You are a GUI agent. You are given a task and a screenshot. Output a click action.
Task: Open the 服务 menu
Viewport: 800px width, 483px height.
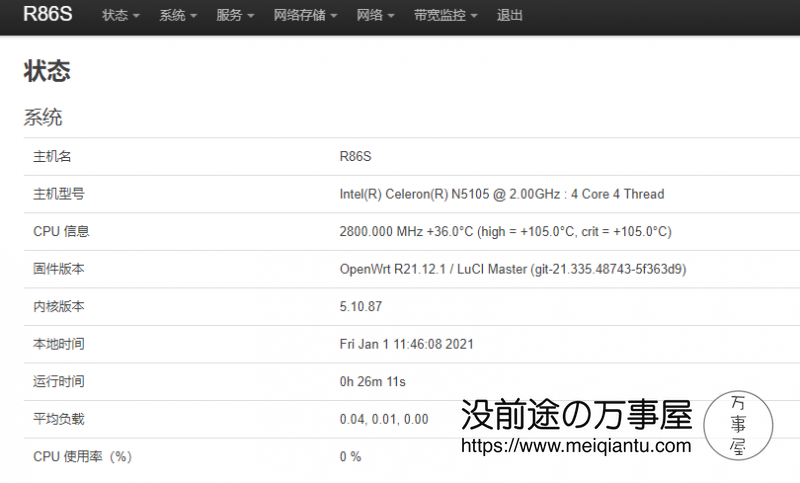click(x=235, y=15)
